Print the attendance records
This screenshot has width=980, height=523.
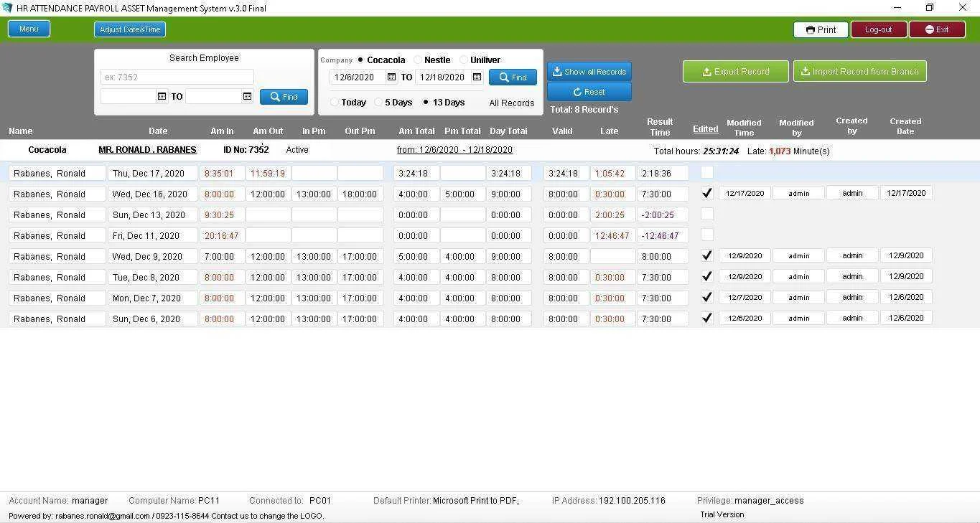pos(821,29)
